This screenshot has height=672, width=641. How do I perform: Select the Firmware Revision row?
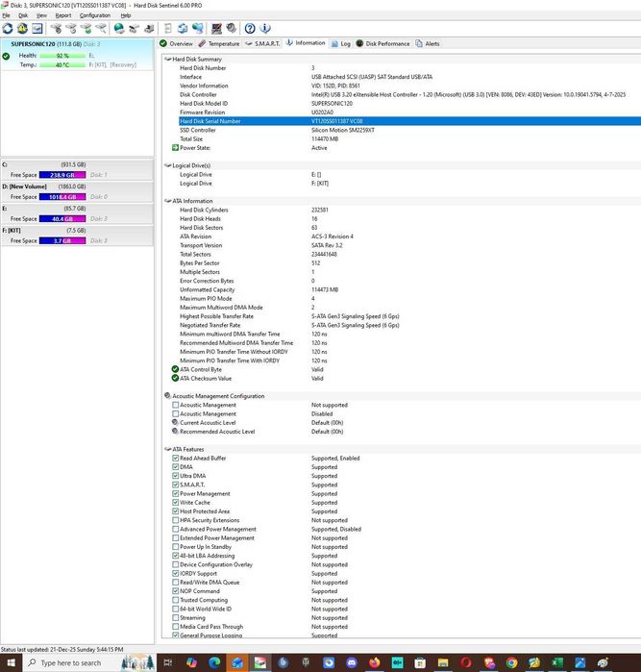(x=409, y=112)
